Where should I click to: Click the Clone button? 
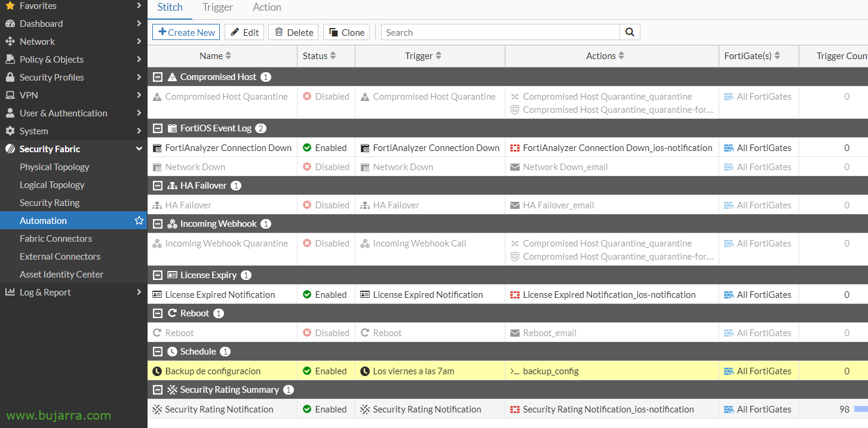tap(346, 32)
